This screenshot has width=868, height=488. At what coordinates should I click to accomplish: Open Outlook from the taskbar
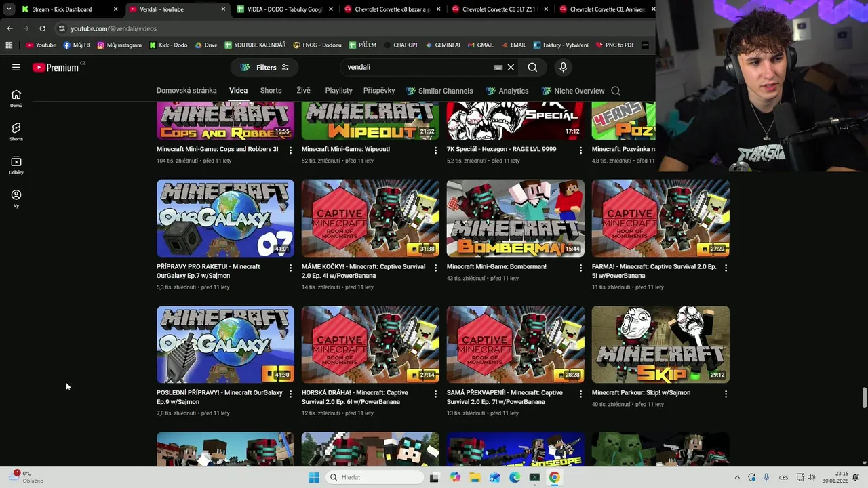pyautogui.click(x=494, y=477)
